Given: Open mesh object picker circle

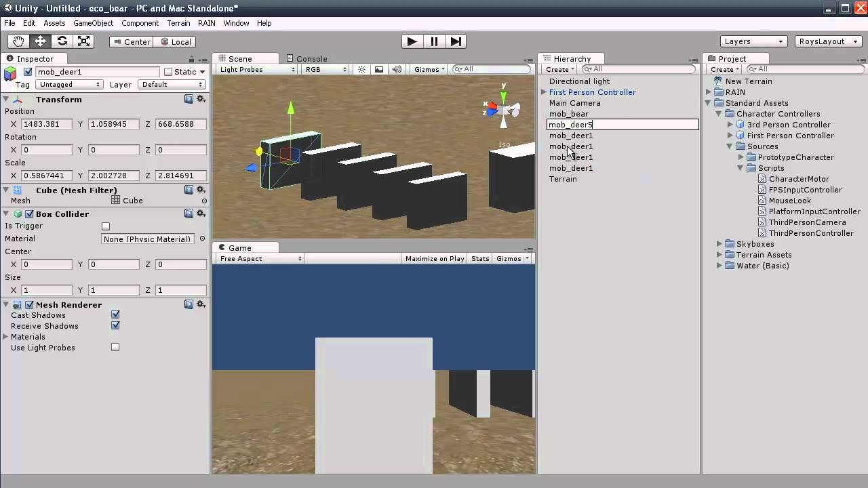Looking at the screenshot, I should coord(204,201).
